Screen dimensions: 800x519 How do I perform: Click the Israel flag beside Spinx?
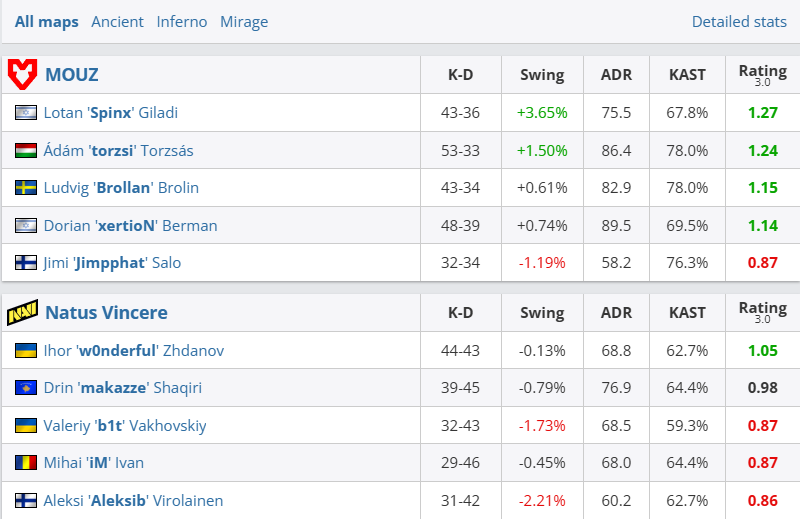[x=26, y=113]
